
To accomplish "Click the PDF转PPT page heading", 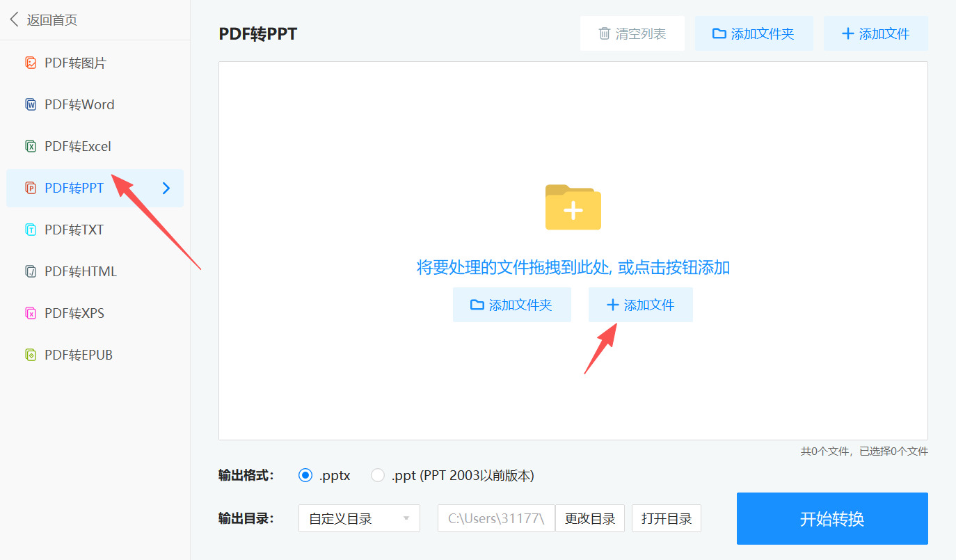I will (258, 33).
